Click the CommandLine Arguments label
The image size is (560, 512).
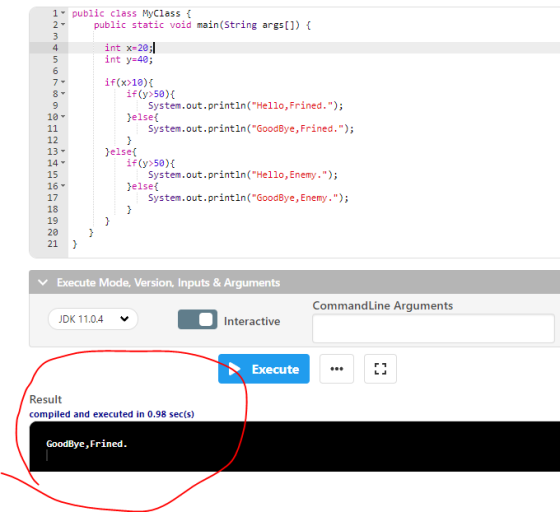[382, 306]
